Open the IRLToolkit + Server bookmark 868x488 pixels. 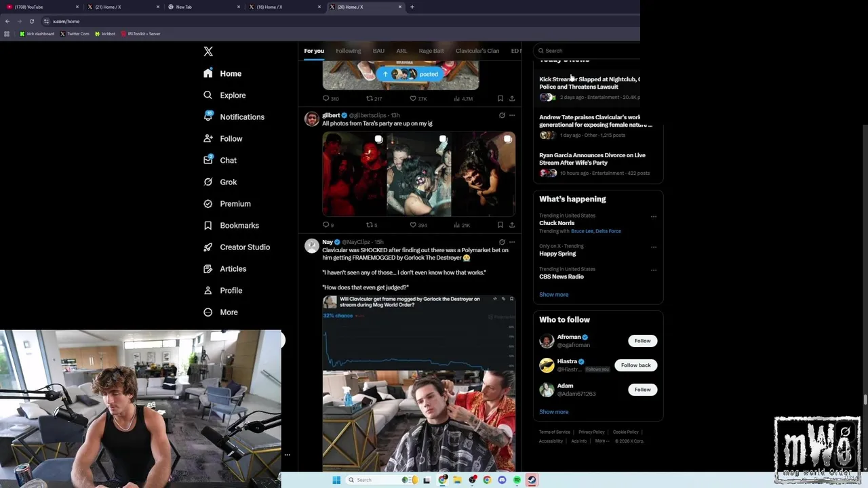click(140, 33)
